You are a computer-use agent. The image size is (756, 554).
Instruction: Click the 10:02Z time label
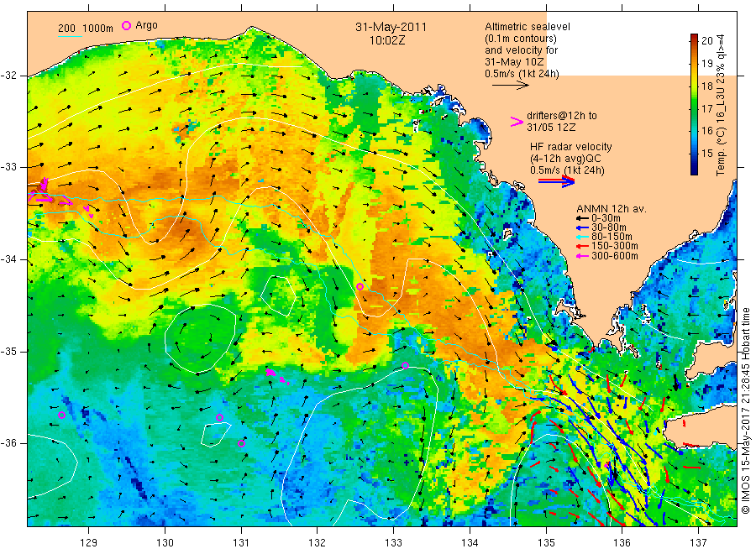pos(387,41)
